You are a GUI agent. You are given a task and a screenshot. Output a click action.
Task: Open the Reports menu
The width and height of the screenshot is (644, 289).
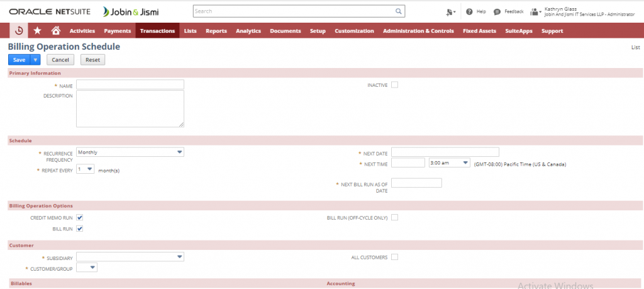[216, 31]
